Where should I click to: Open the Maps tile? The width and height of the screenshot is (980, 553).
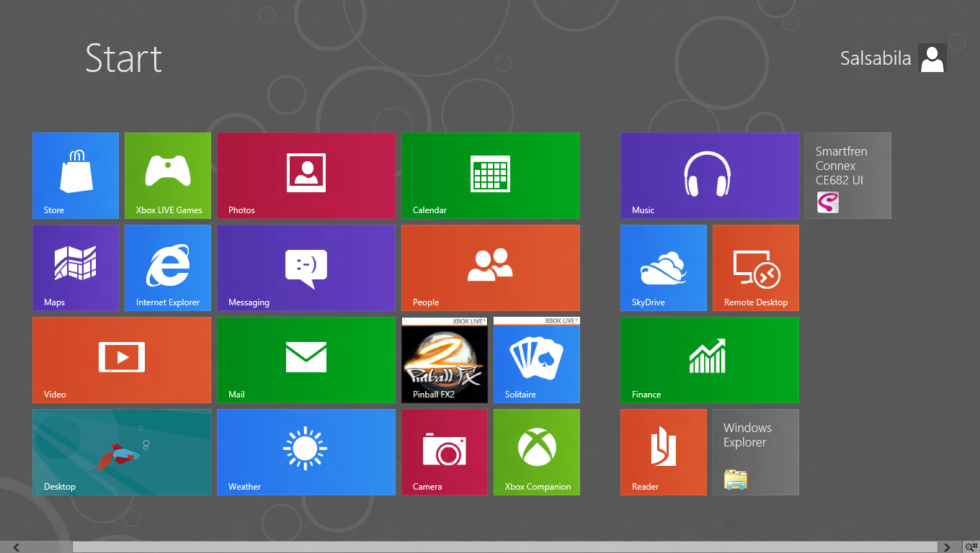[x=75, y=267]
